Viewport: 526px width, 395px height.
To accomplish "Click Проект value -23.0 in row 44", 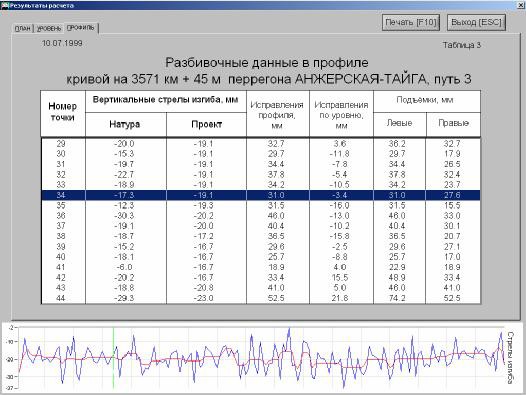I will 203,298.
